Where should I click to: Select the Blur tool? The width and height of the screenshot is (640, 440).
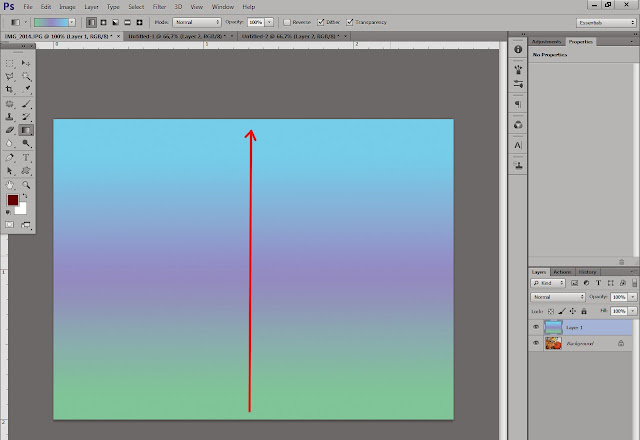[9, 143]
